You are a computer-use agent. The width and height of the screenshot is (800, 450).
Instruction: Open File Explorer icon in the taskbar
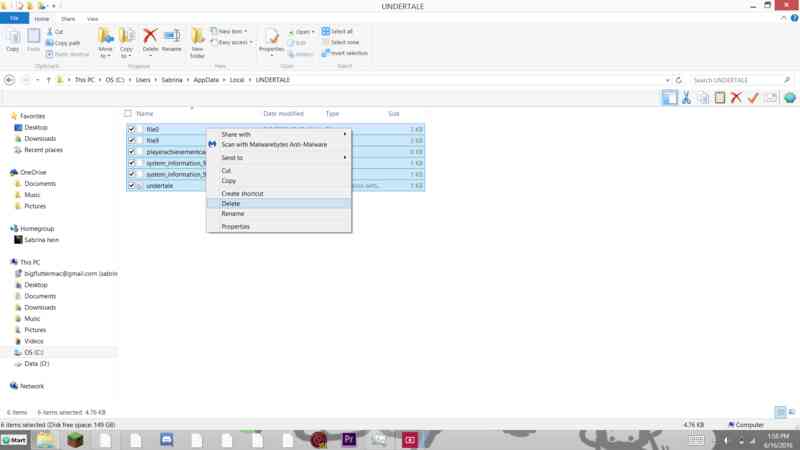(45, 440)
